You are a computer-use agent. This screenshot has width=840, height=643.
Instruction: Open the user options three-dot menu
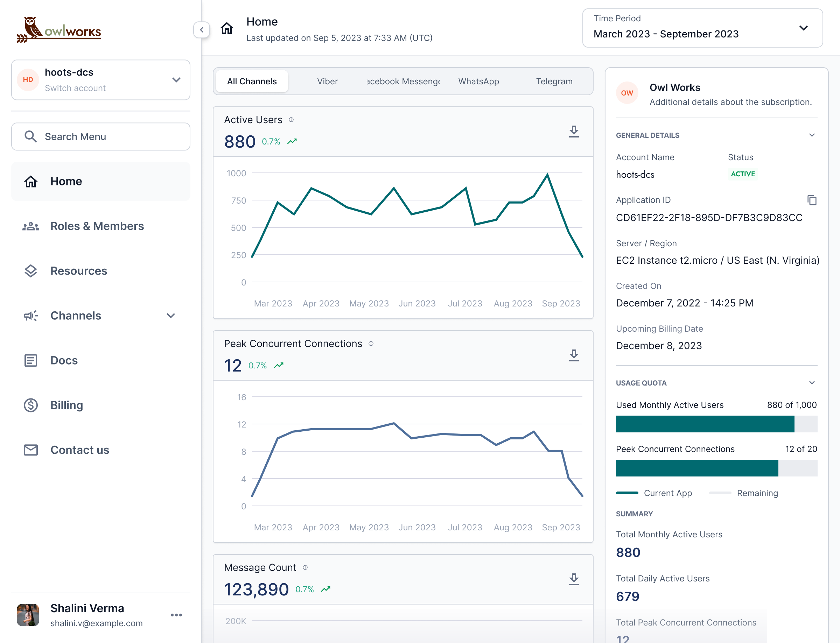point(176,615)
